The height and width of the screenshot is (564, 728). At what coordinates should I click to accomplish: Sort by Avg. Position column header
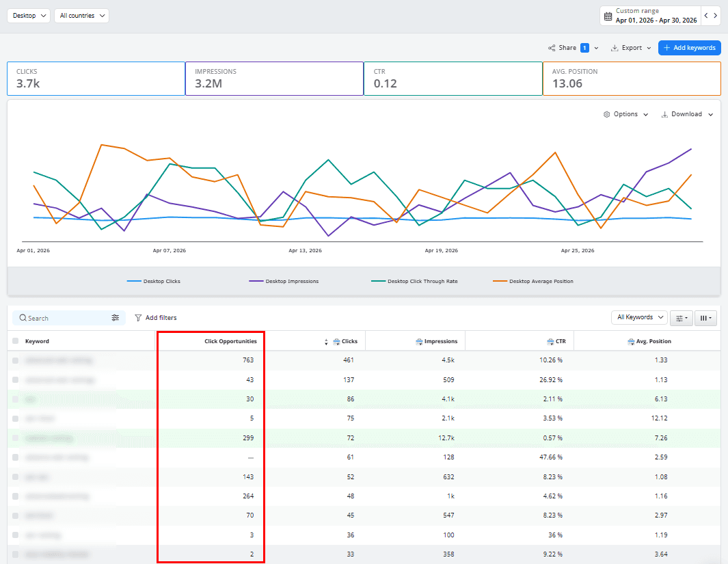point(653,341)
